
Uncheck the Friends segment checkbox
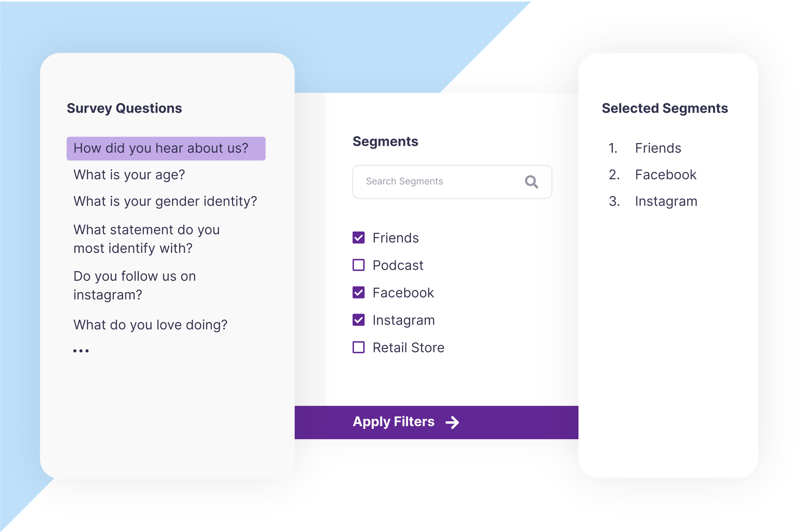tap(358, 238)
